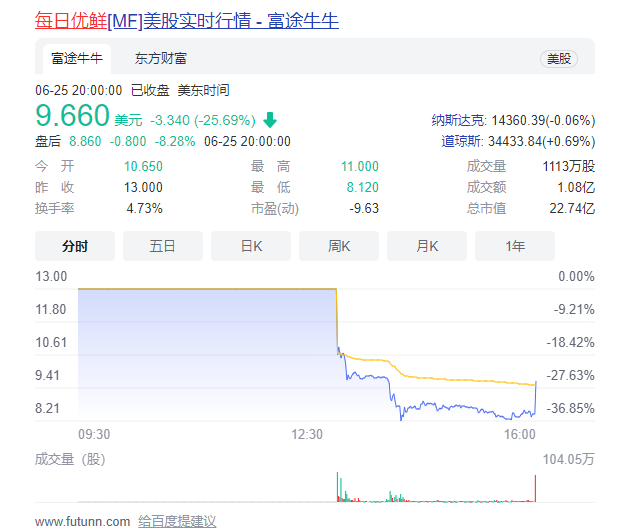Click the www.futunn.com source address

tap(83, 521)
